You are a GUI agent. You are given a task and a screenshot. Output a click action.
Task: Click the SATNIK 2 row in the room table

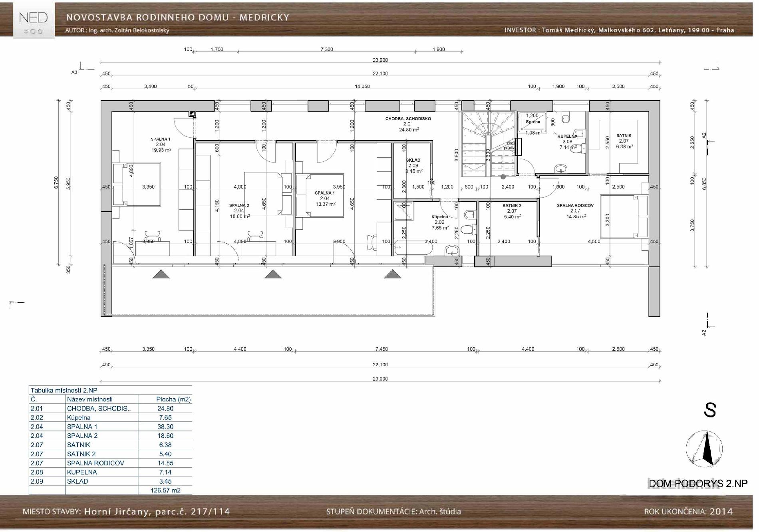110,454
